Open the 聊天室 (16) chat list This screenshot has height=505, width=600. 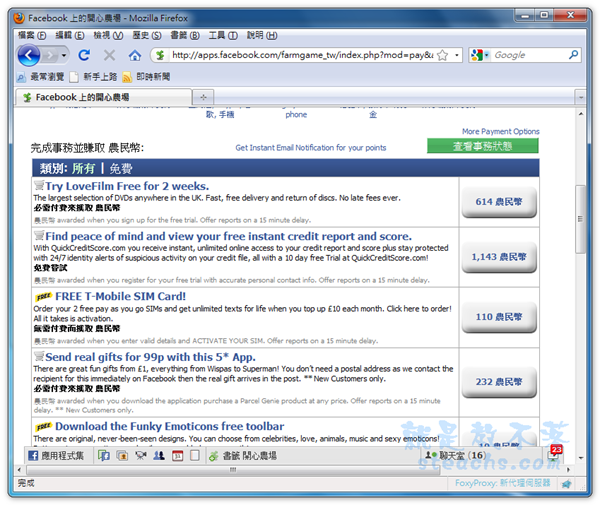(x=455, y=455)
